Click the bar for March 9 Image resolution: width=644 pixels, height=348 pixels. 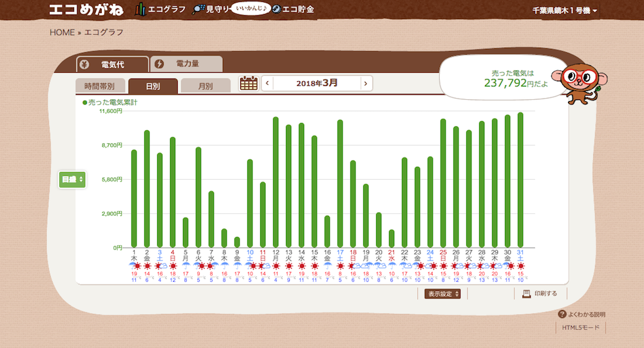[237, 242]
